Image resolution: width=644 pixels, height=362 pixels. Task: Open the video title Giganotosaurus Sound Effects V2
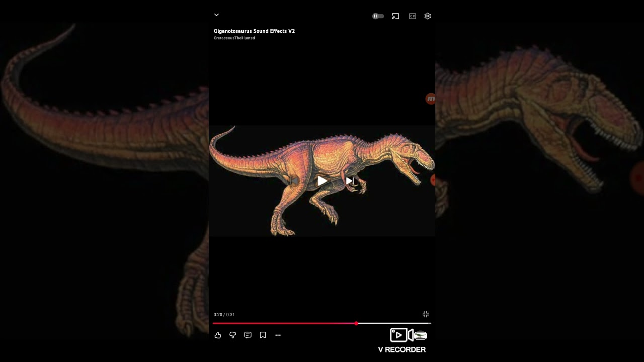pyautogui.click(x=254, y=31)
